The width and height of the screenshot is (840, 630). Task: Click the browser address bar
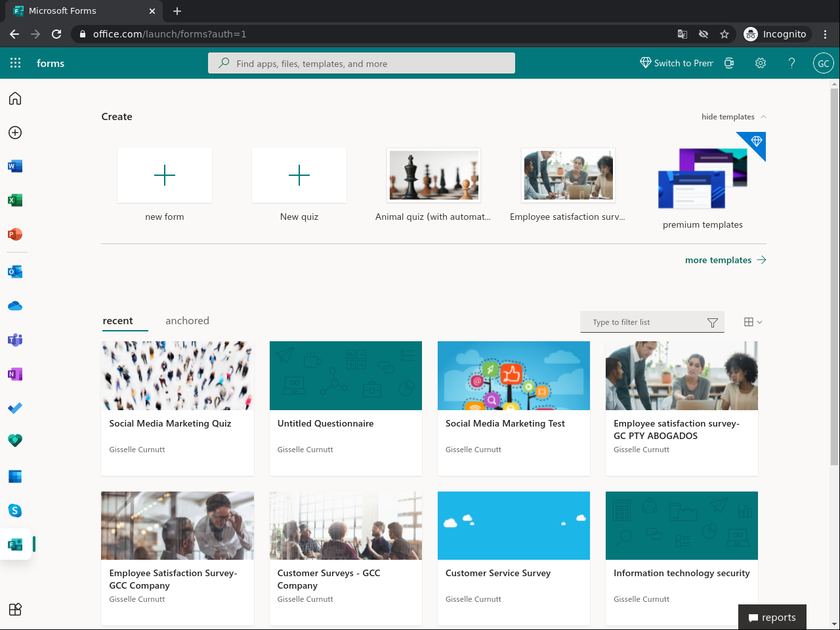(374, 34)
